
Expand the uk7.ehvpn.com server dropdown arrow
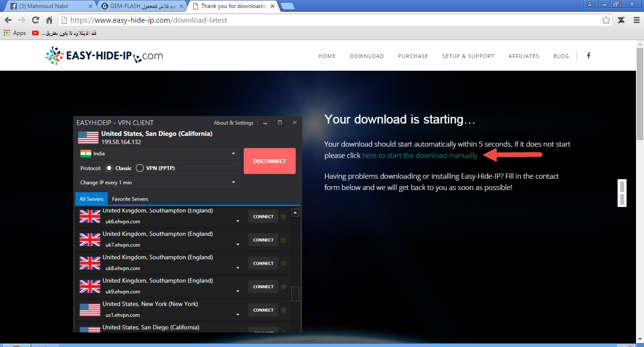238,245
